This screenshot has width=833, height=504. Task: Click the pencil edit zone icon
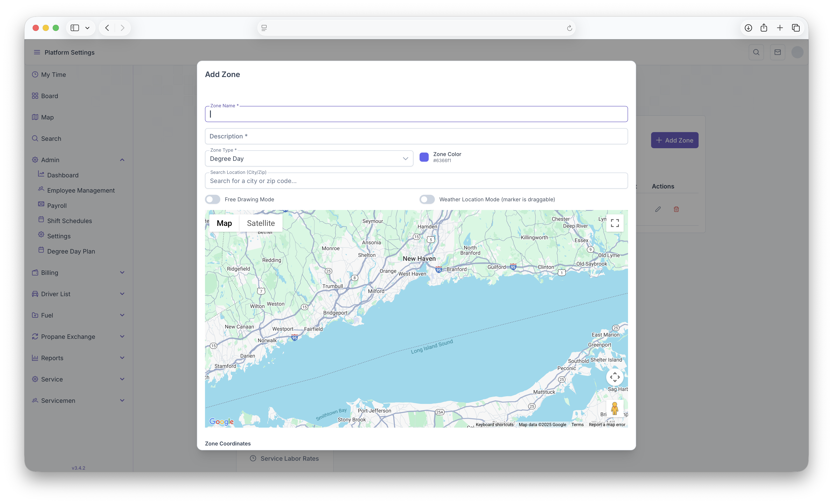[x=658, y=209]
